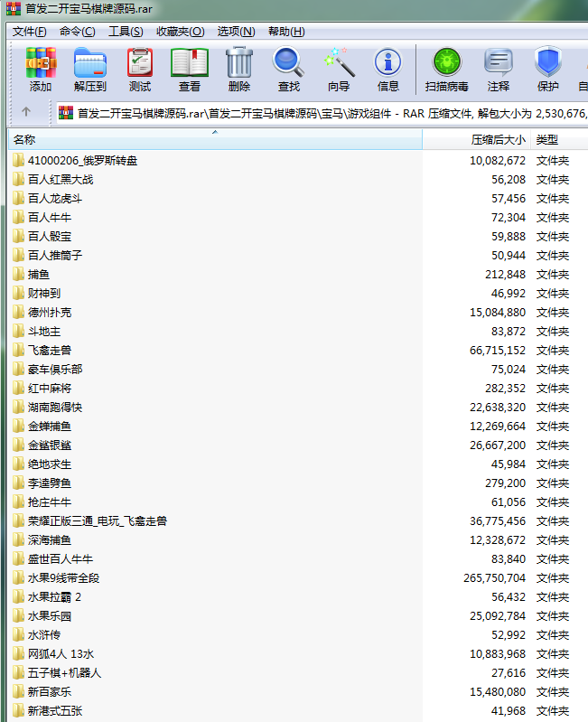This screenshot has height=722, width=588.
Task: Select the 百人龙虎斗 folder icon
Action: pos(18,199)
